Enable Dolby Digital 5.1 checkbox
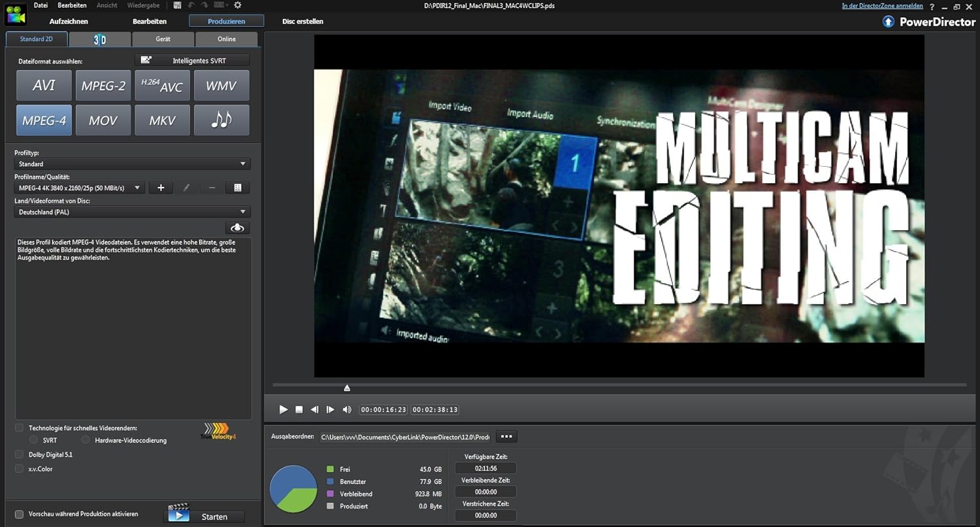Image resolution: width=980 pixels, height=527 pixels. (20, 454)
